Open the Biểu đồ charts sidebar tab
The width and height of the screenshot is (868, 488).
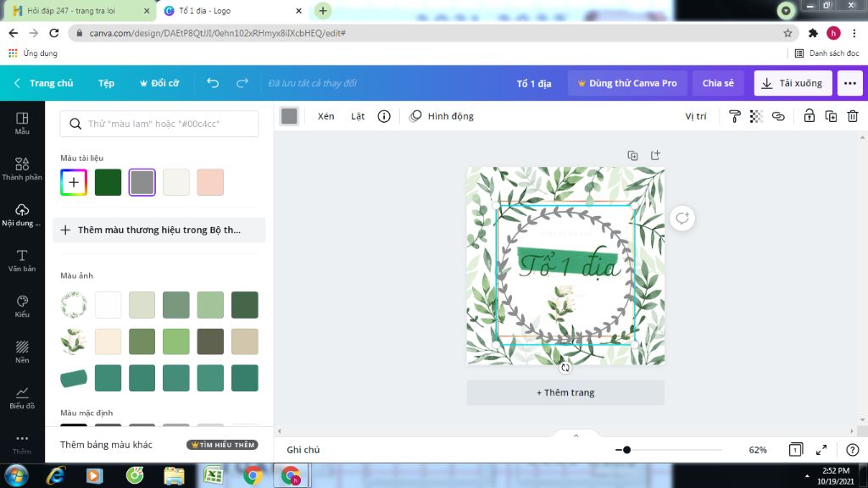point(22,398)
